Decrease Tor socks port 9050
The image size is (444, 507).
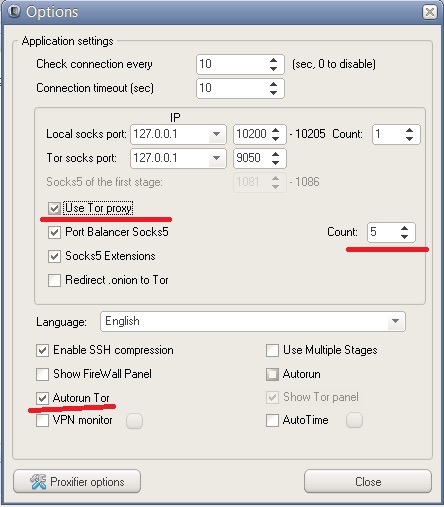(275, 162)
